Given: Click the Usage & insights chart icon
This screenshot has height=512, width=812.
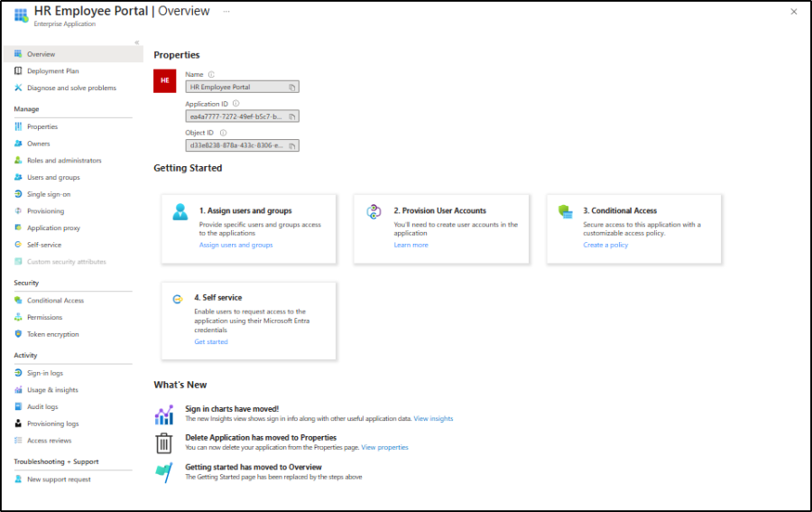Looking at the screenshot, I should pyautogui.click(x=18, y=390).
